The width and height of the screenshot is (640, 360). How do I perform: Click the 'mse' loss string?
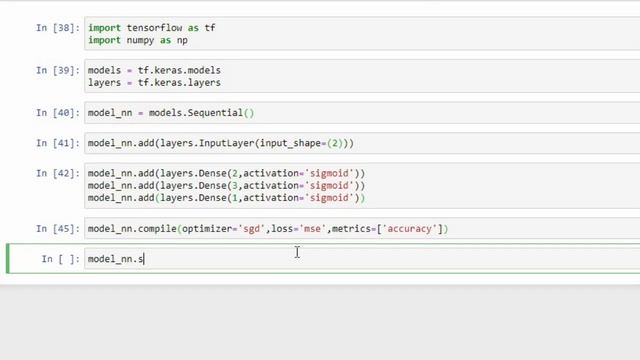point(312,229)
